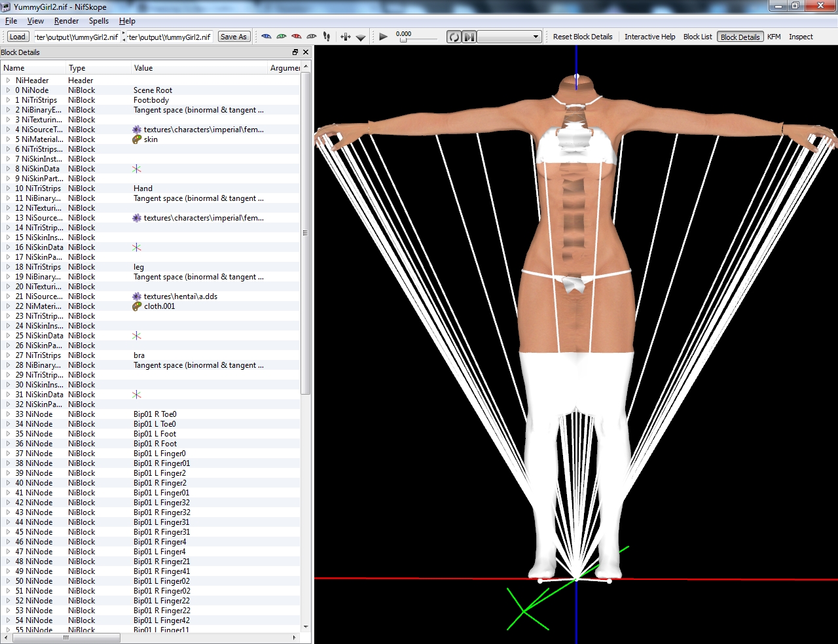The height and width of the screenshot is (644, 838).
Task: Expand the 1 NiTriStrips Foot:body row
Action: pyautogui.click(x=8, y=100)
